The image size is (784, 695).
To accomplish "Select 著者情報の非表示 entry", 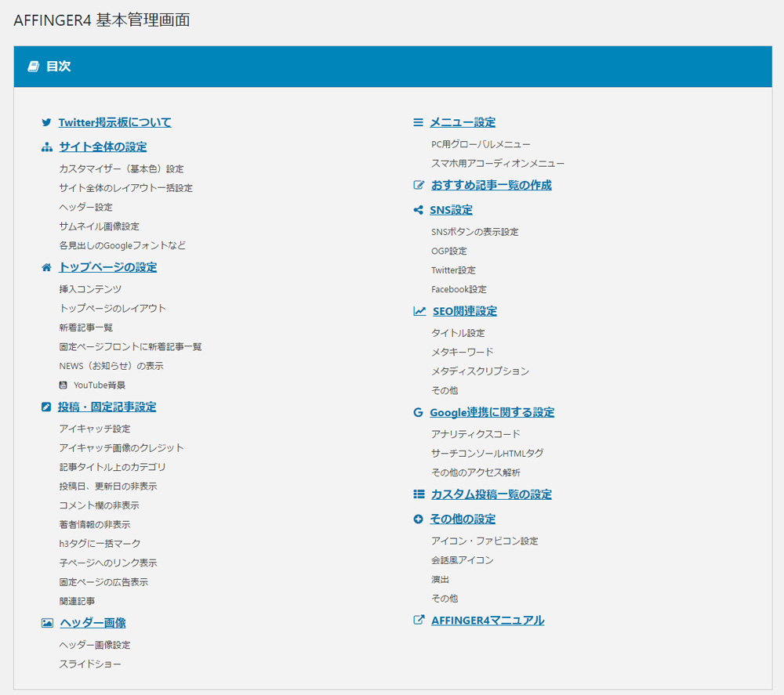I will 95,525.
